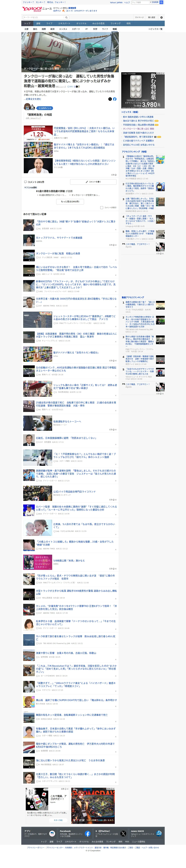Select the トップ tab

click(27, 24)
